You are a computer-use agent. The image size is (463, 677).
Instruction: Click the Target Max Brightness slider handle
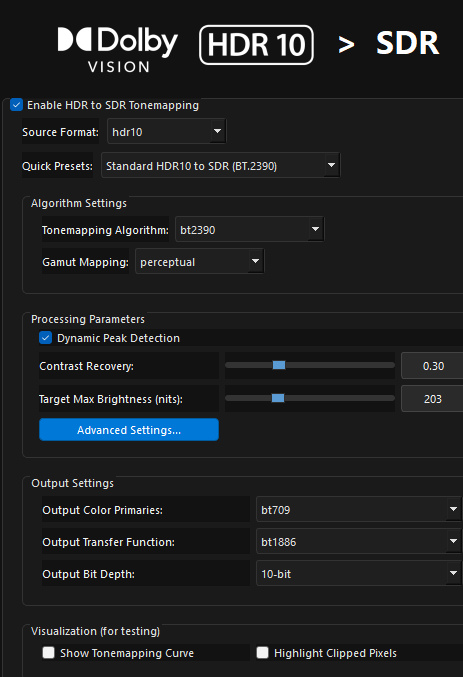278,398
